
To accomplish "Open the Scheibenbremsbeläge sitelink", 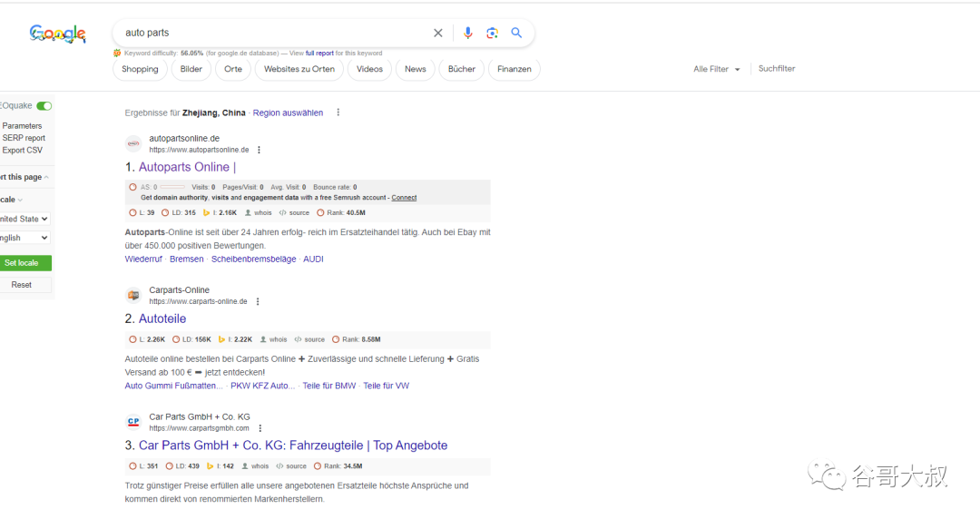I will click(x=254, y=259).
